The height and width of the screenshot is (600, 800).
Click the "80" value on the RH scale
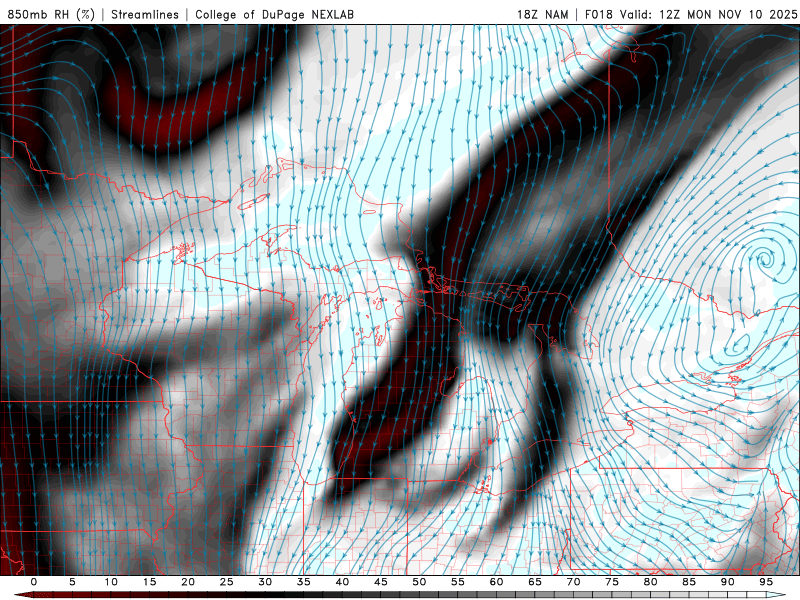(x=651, y=582)
